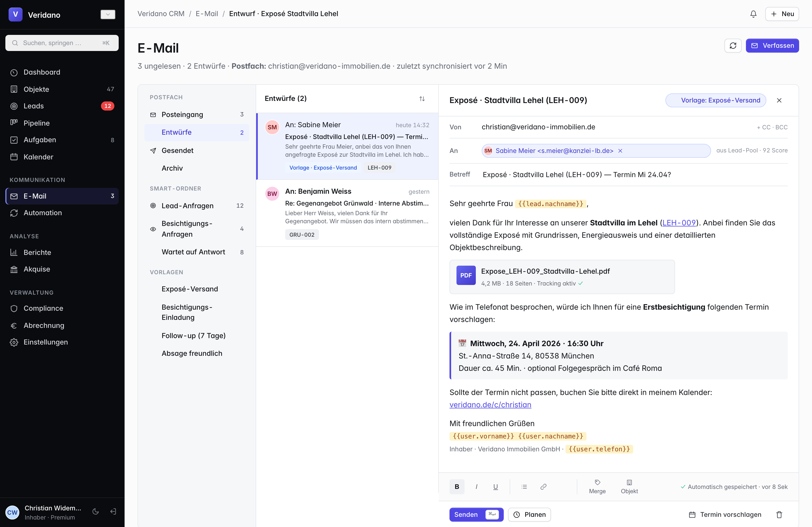The image size is (812, 527).
Task: Open Automation in sidebar
Action: (x=62, y=213)
